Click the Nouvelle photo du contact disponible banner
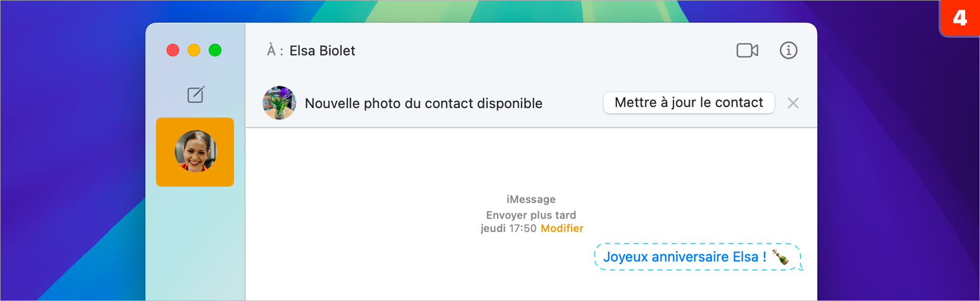The height and width of the screenshot is (301, 980). [x=423, y=103]
